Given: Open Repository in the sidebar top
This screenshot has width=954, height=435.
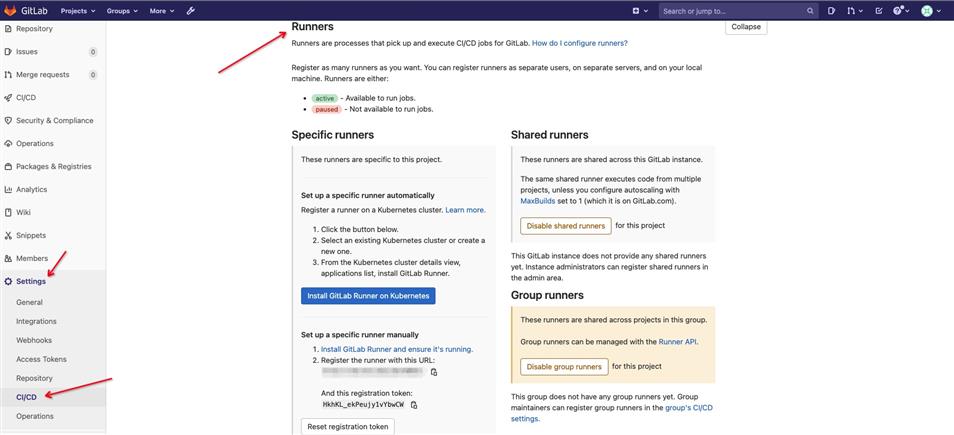Looking at the screenshot, I should (x=34, y=29).
